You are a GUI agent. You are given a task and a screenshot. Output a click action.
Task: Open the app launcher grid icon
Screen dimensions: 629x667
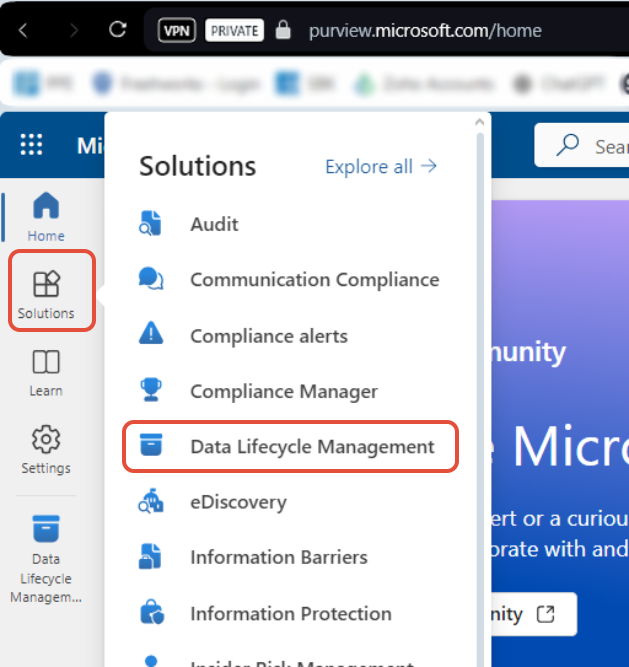click(31, 145)
